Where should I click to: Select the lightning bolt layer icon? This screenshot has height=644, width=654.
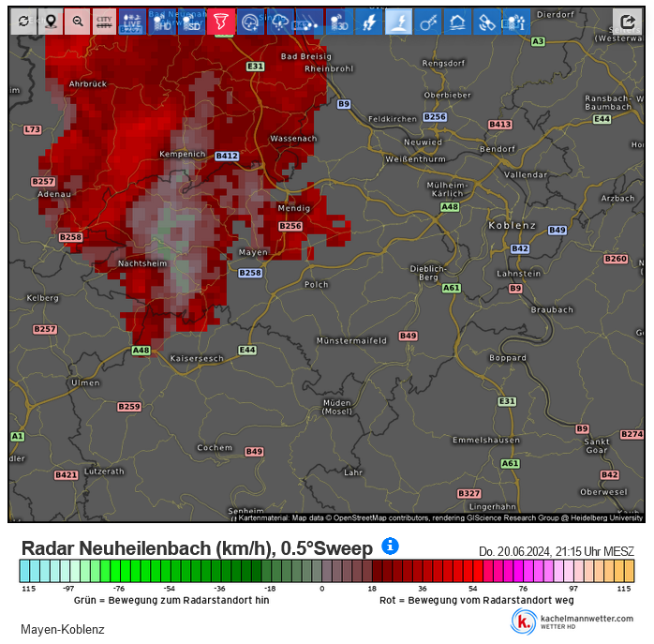[369, 22]
